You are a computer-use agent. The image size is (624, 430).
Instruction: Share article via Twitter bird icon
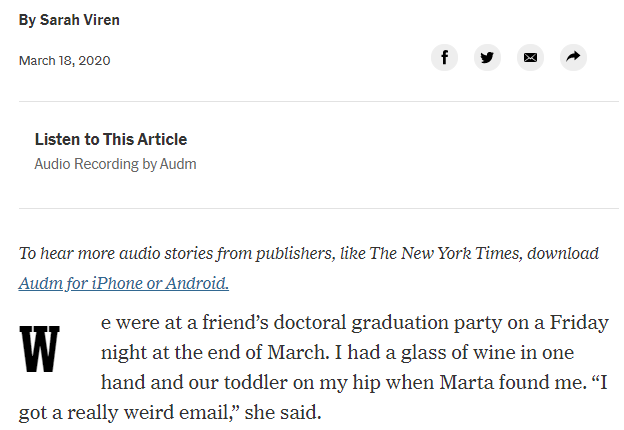487,58
